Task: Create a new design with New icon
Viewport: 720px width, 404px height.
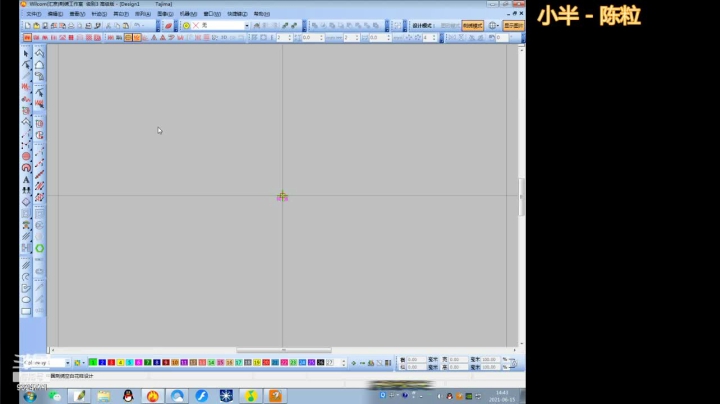Action: pyautogui.click(x=28, y=26)
